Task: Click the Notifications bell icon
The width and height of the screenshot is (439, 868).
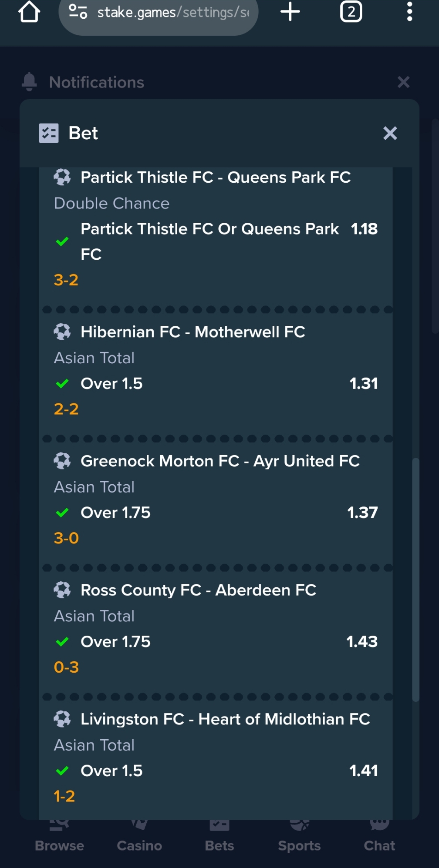Action: [29, 82]
